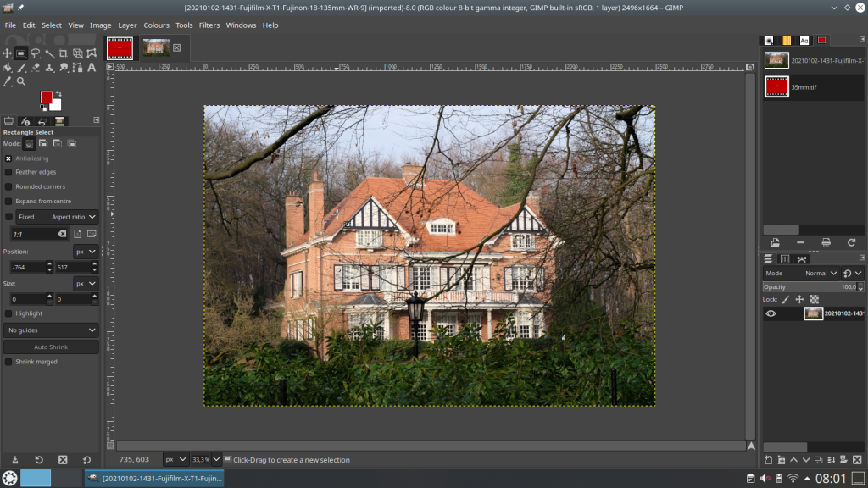Select the Free Select lasso tool

(36, 53)
